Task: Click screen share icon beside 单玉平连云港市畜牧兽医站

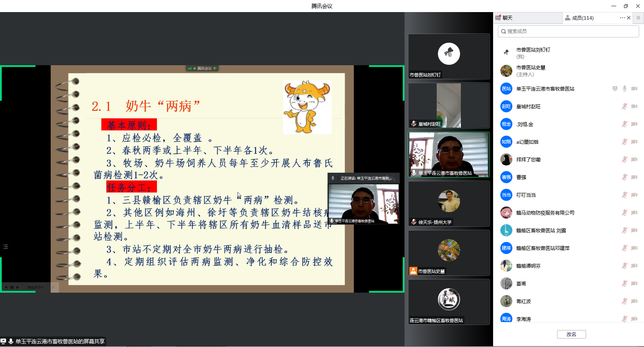Action: tap(615, 89)
